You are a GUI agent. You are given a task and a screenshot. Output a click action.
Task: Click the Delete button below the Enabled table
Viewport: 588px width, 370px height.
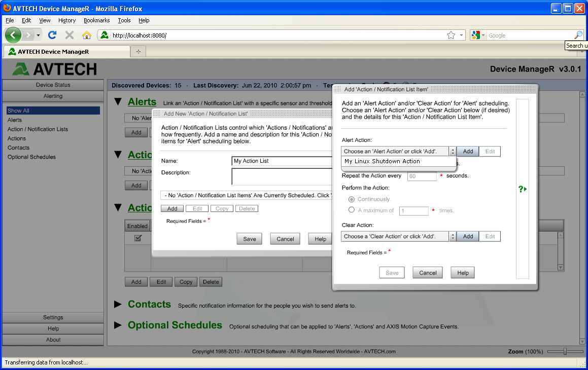(211, 282)
